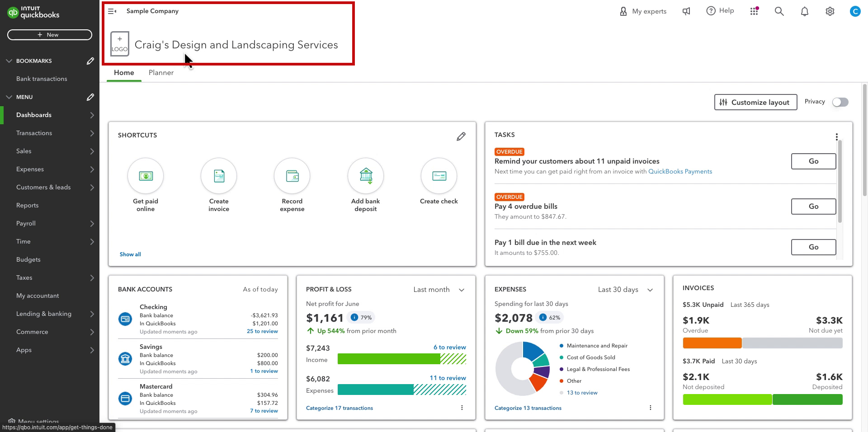868x432 pixels.
Task: Open the megaphone announcements icon
Action: (x=686, y=11)
